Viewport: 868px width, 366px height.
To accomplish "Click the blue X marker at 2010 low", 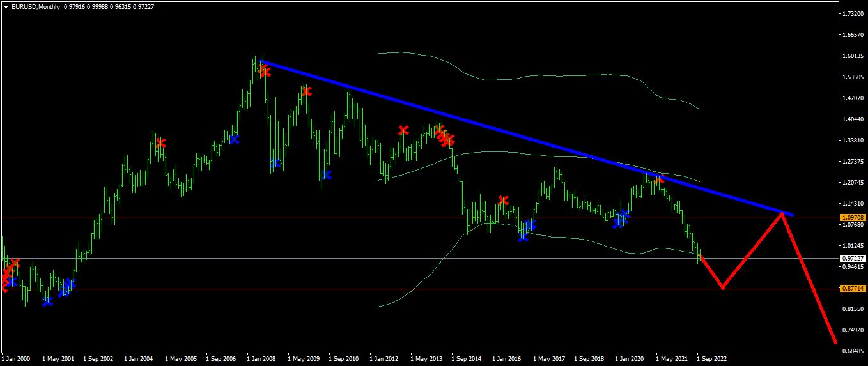I will coord(326,174).
